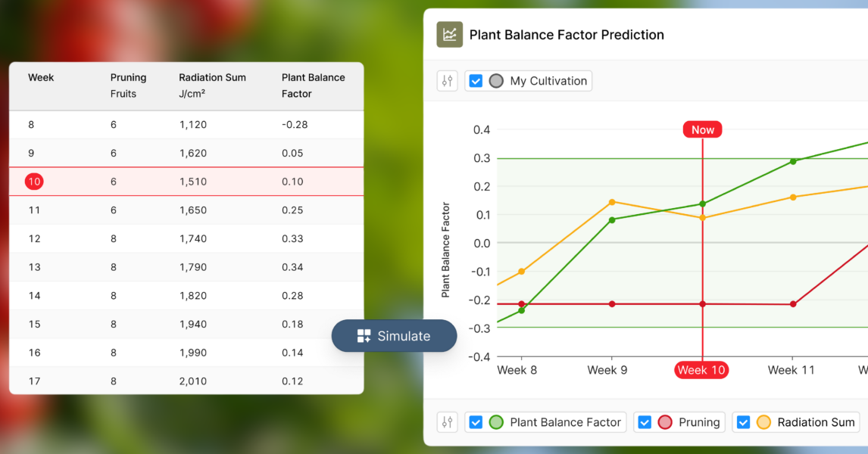
Task: Click the 0.34 plant balance cell
Action: (292, 267)
